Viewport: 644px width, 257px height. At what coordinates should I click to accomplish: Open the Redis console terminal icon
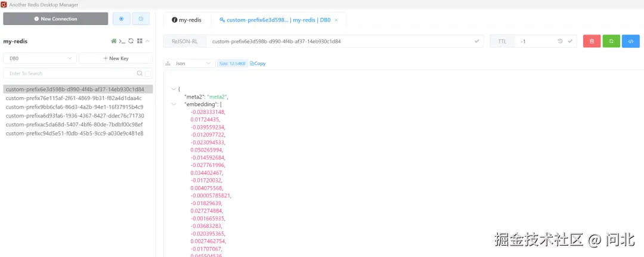pos(122,41)
